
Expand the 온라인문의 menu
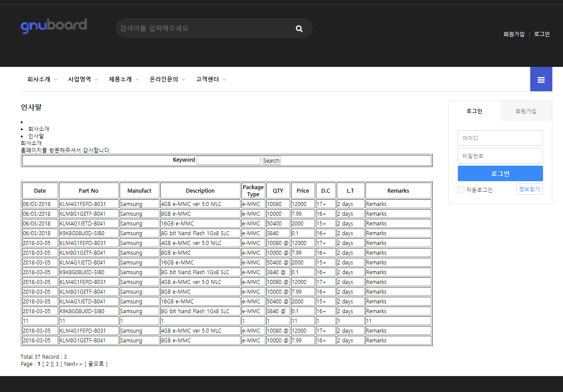click(x=167, y=80)
